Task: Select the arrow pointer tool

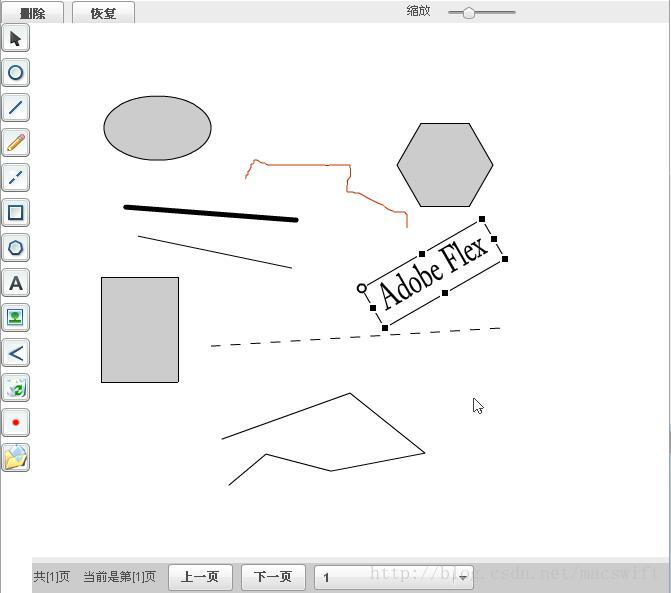Action: pyautogui.click(x=16, y=38)
